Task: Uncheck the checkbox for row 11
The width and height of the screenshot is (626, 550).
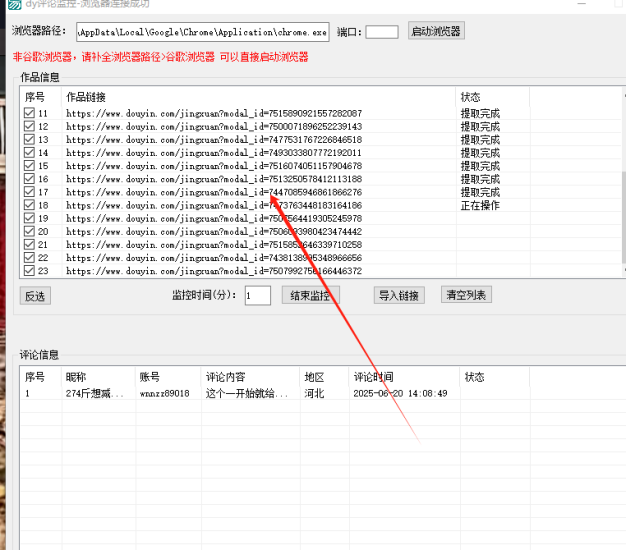Action: click(x=29, y=113)
